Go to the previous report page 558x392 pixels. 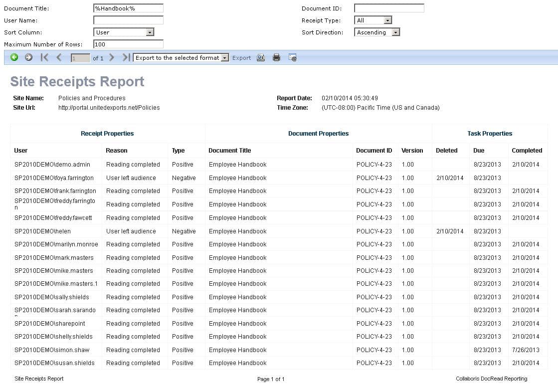click(x=58, y=57)
